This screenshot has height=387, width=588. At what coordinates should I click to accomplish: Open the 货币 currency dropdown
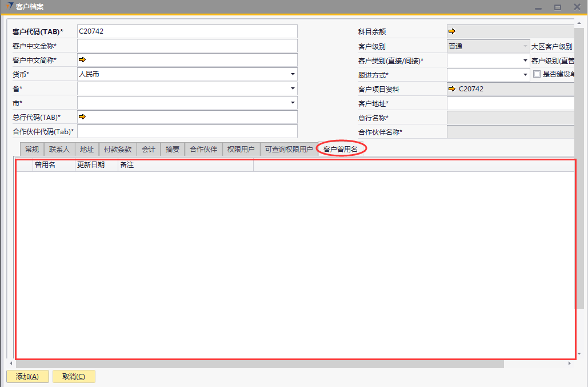[x=293, y=74]
